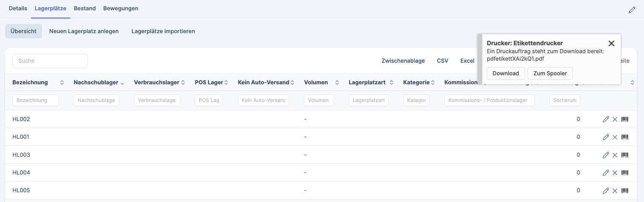Click Neuen Lagerplatz anlegen
Screen dimensions: 644x202
(84, 31)
